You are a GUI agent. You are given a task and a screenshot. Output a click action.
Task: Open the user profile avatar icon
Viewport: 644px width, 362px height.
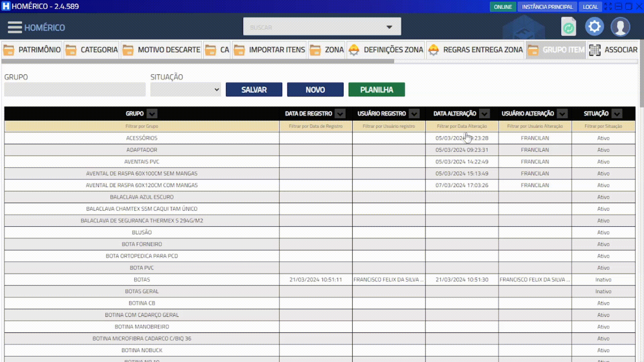click(620, 27)
